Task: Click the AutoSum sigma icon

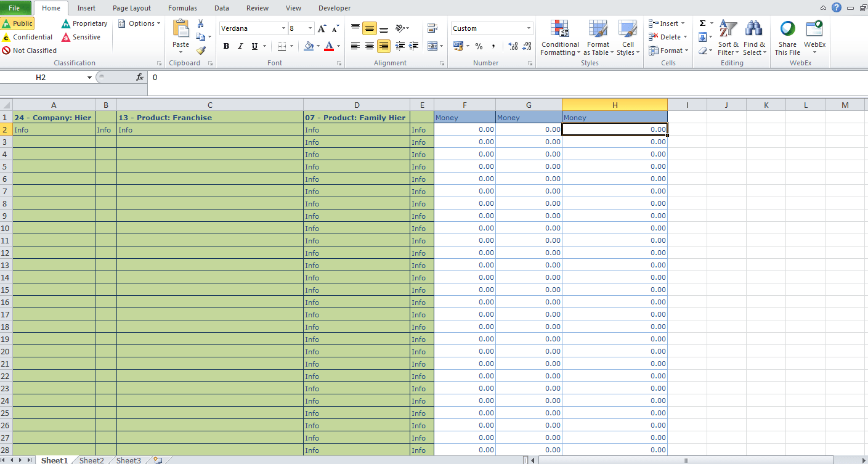Action: (x=702, y=23)
